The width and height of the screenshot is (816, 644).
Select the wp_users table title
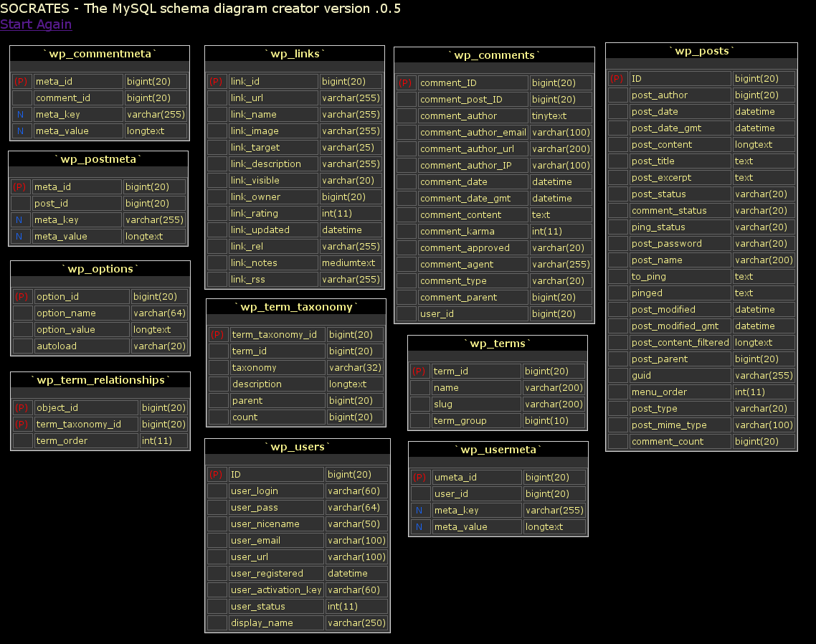pyautogui.click(x=298, y=447)
